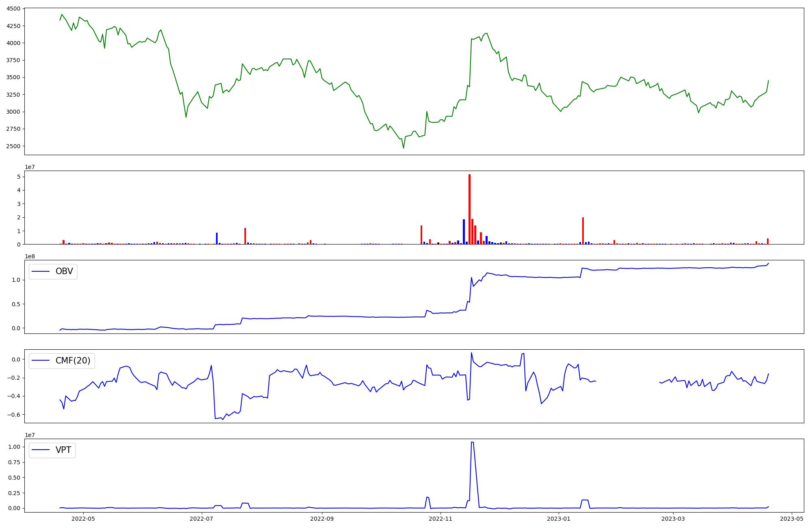
Task: Click the 4500 price axis tick label
Action: [x=14, y=9]
